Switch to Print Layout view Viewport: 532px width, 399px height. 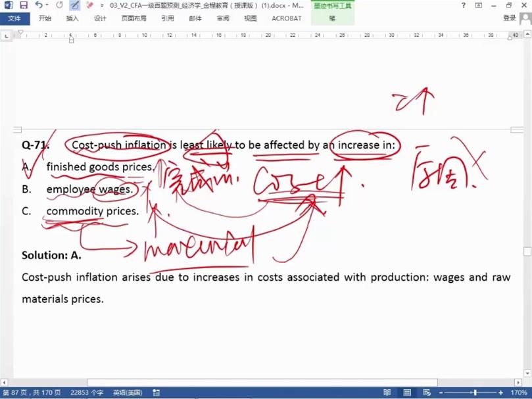408,392
